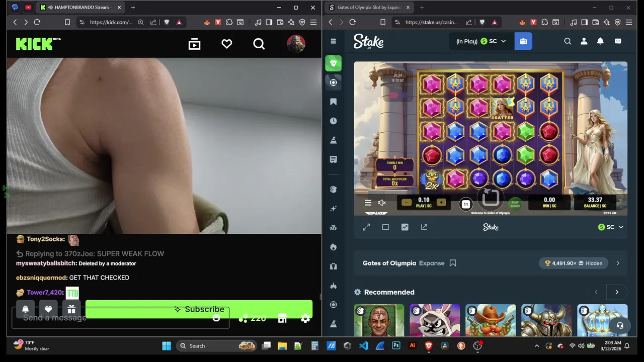This screenshot has height=362, width=644.
Task: Click the slot spin button
Action: click(491, 198)
